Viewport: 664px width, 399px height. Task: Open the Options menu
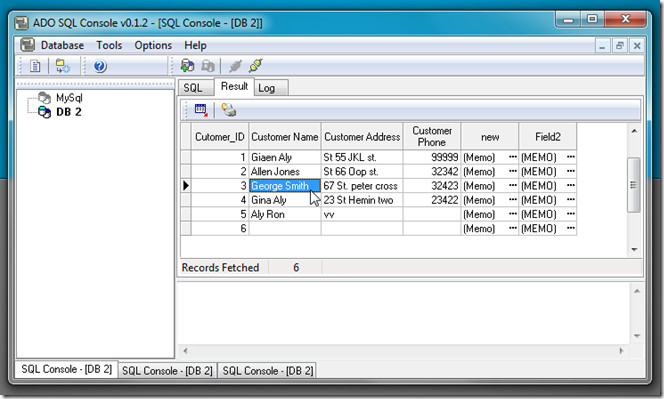click(153, 45)
